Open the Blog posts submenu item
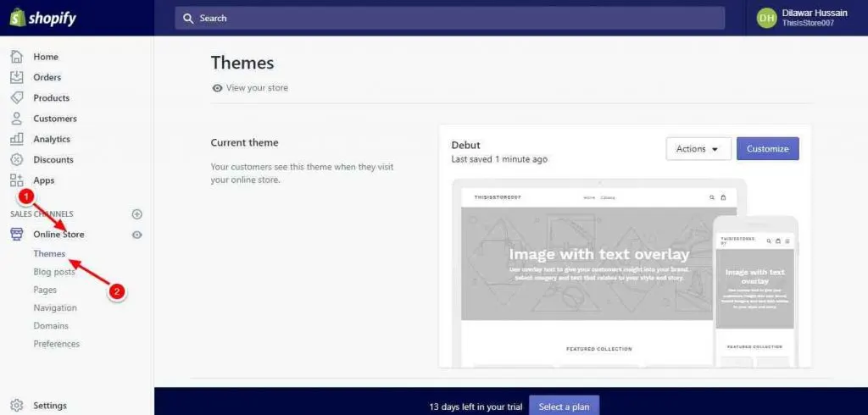 pos(54,272)
